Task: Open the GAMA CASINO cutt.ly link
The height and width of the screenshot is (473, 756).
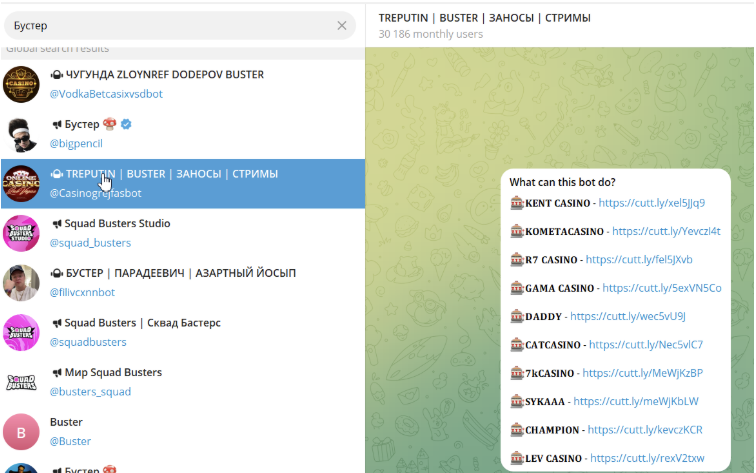Action: click(662, 288)
